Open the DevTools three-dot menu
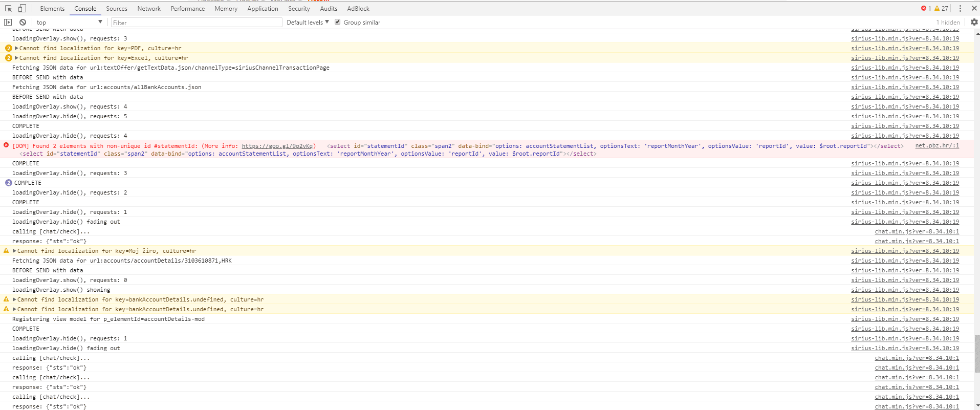Viewport: 980px width, 410px height. pos(960,9)
